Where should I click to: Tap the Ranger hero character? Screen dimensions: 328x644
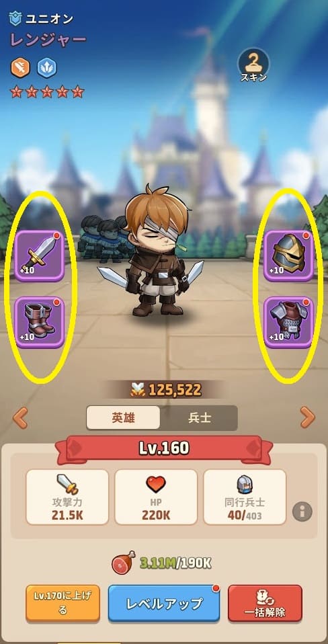click(153, 251)
